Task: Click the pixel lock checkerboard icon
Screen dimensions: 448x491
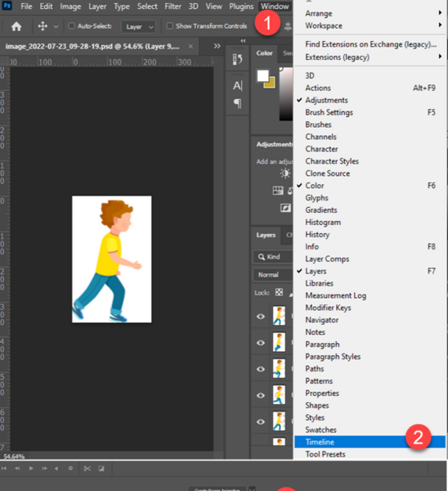Action: tap(279, 292)
